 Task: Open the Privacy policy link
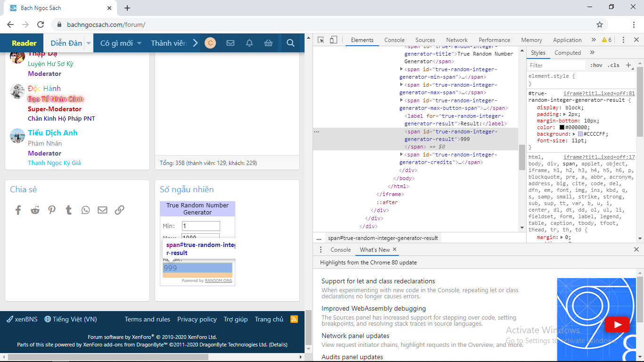pyautogui.click(x=197, y=319)
